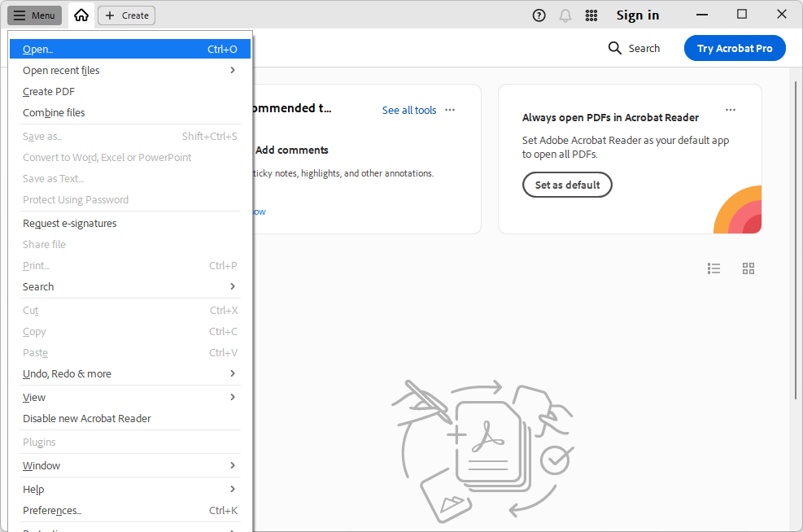Click the Search magnifier icon
The image size is (803, 532).
tap(614, 48)
